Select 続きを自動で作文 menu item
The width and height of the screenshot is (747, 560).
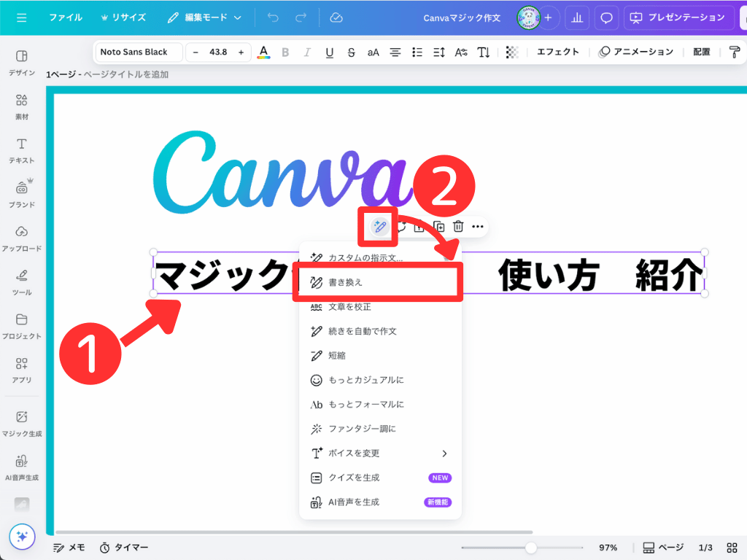click(380, 331)
